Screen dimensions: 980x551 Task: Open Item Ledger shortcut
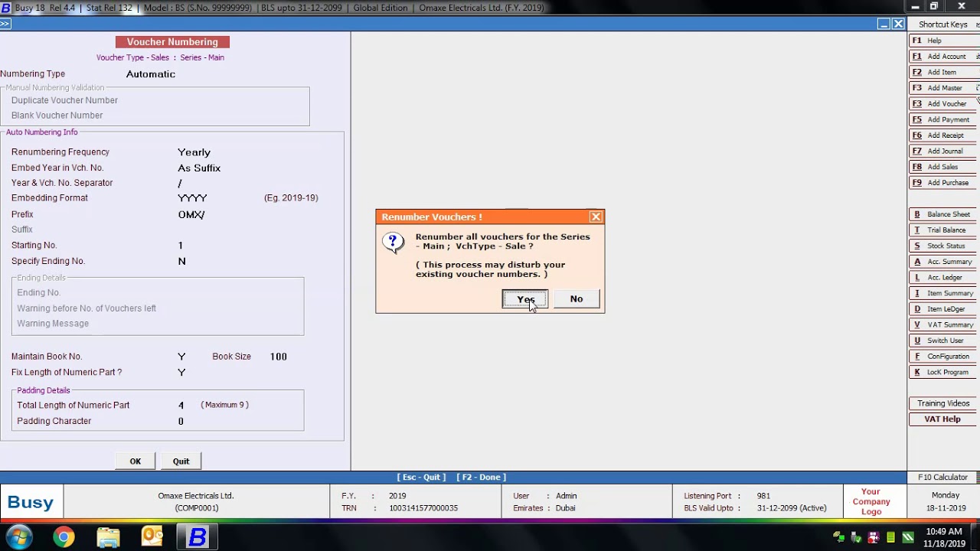point(943,309)
